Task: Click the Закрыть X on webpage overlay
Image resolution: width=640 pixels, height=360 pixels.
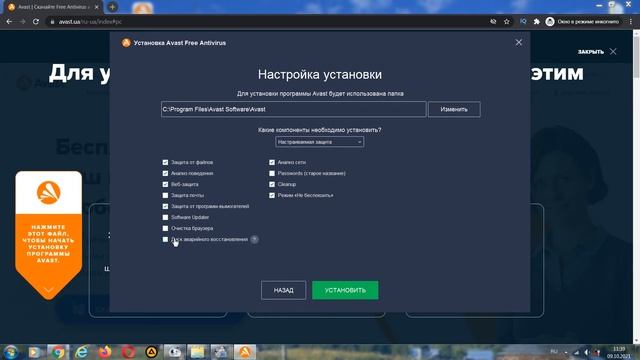Action: (x=613, y=51)
